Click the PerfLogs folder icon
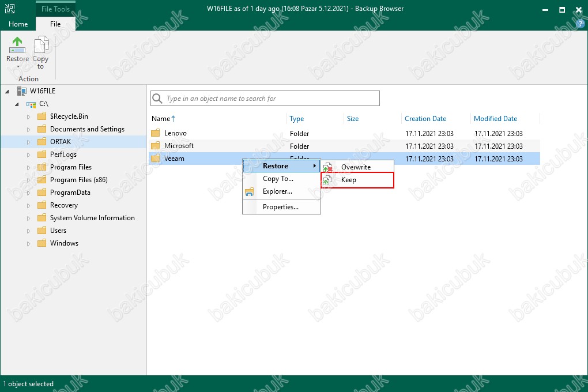 click(42, 154)
